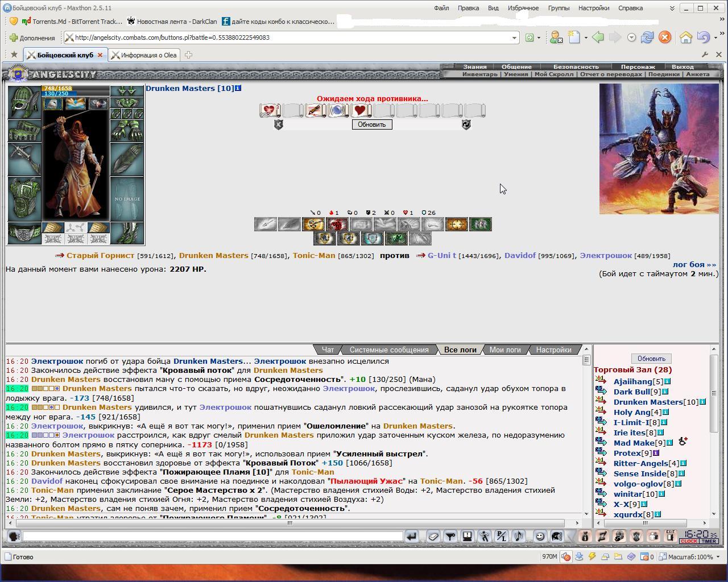
Task: Open the zoom scale 100% dropdown
Action: pyautogui.click(x=718, y=557)
